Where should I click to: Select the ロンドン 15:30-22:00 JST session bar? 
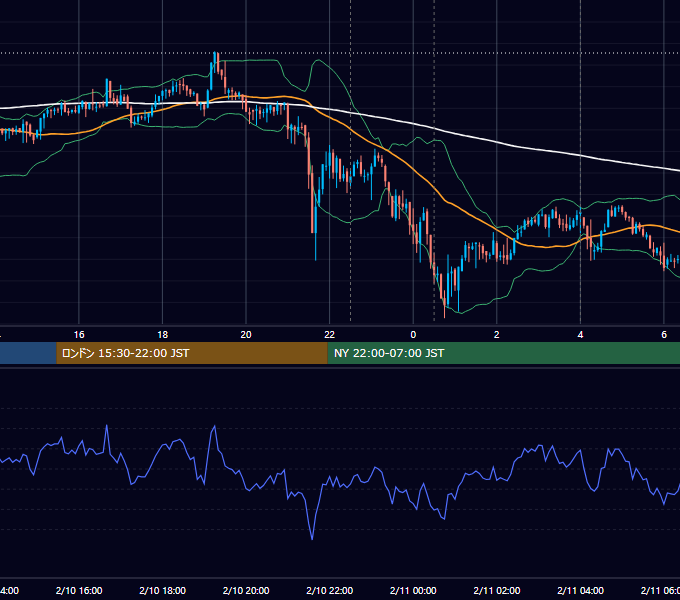coord(192,353)
